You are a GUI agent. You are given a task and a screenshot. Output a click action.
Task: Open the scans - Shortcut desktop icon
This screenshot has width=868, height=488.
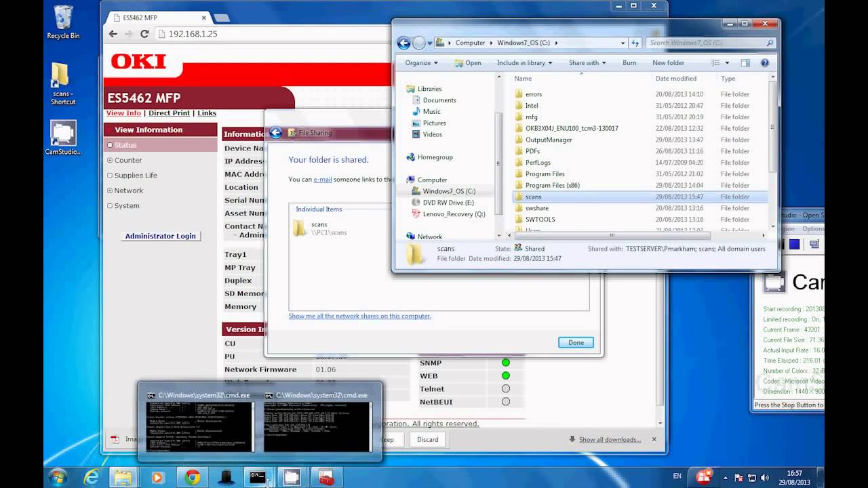(x=62, y=83)
